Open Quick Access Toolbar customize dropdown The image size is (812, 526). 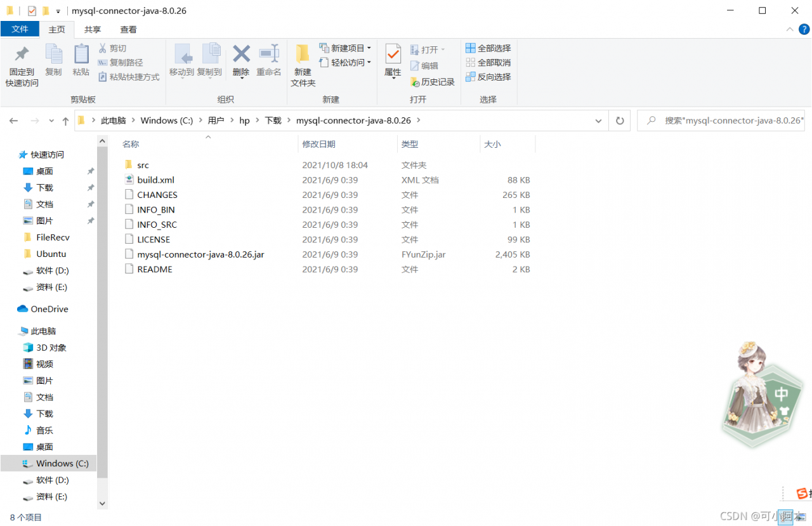coord(58,11)
